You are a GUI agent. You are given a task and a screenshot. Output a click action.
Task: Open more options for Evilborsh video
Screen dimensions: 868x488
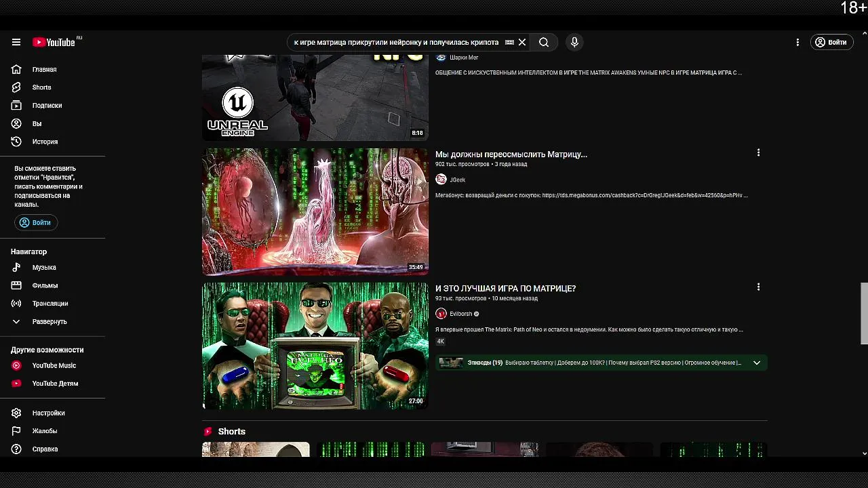758,287
